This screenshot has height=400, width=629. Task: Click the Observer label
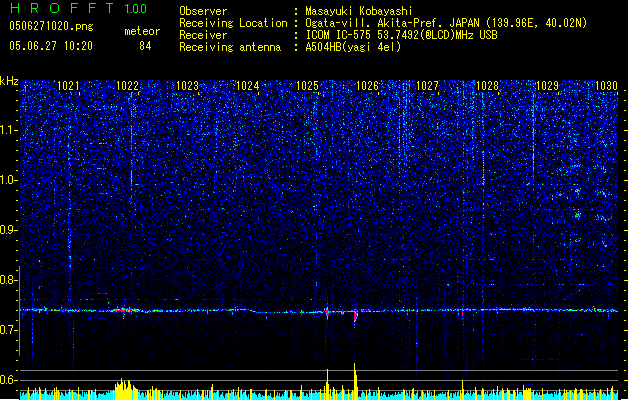click(x=203, y=11)
